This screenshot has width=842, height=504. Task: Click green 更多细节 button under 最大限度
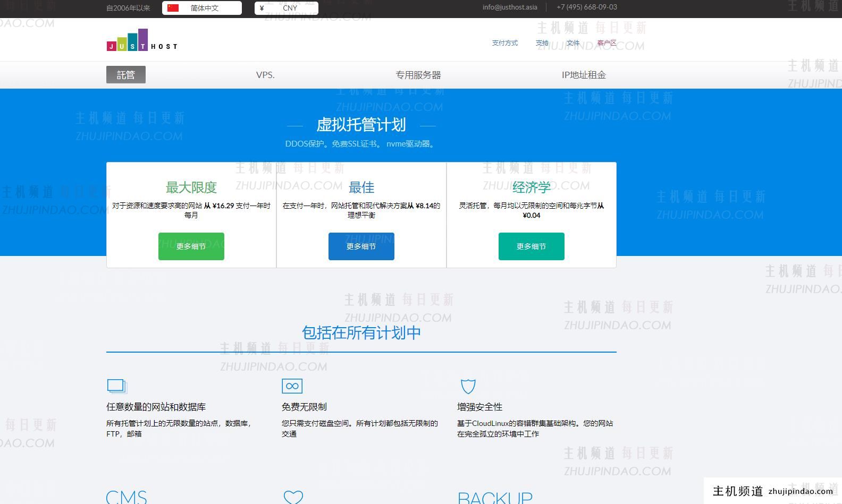(x=191, y=246)
